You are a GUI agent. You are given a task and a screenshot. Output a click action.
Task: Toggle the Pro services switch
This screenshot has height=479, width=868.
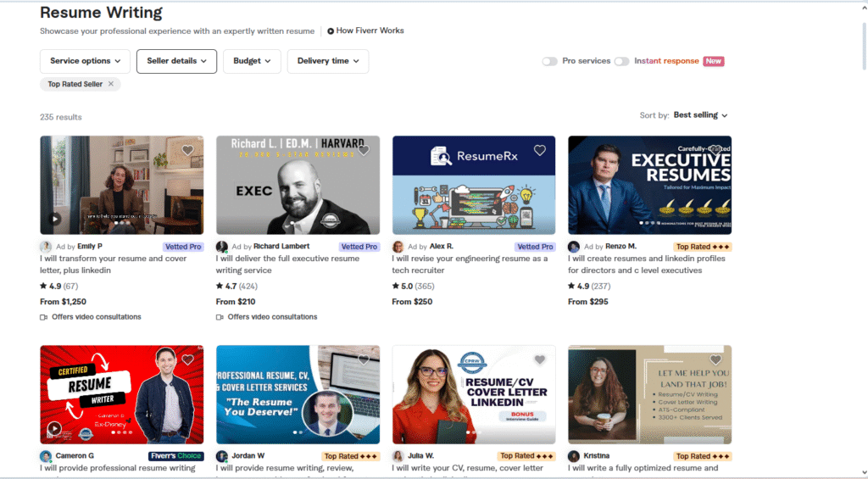[549, 62]
